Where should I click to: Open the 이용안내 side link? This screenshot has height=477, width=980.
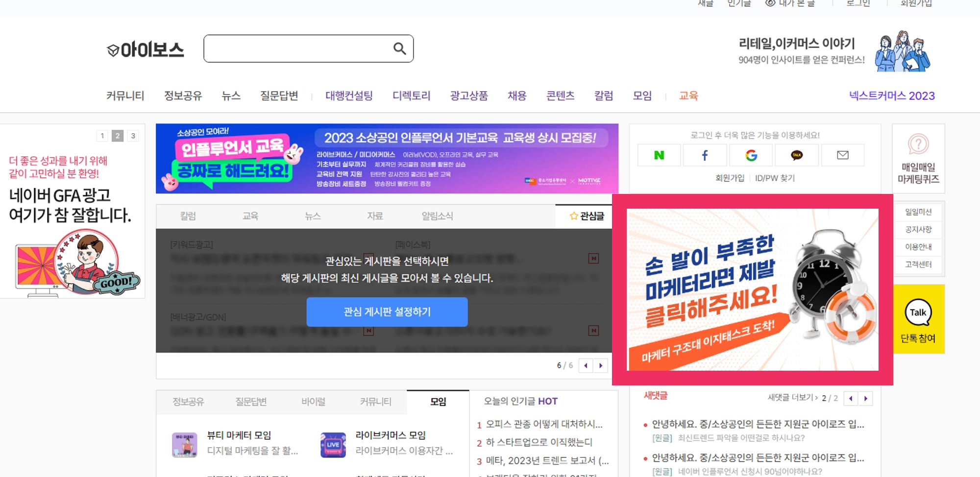(918, 247)
